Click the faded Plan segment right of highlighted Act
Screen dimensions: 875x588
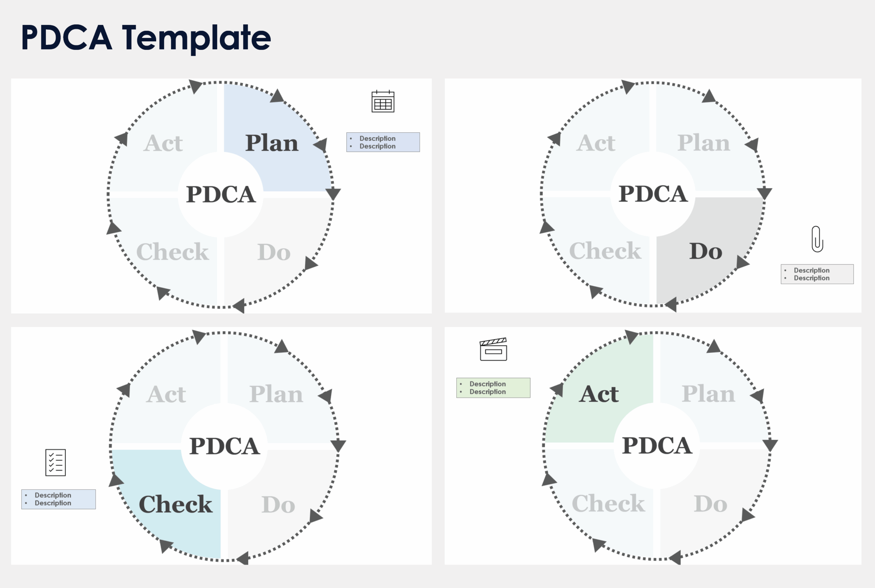point(708,394)
